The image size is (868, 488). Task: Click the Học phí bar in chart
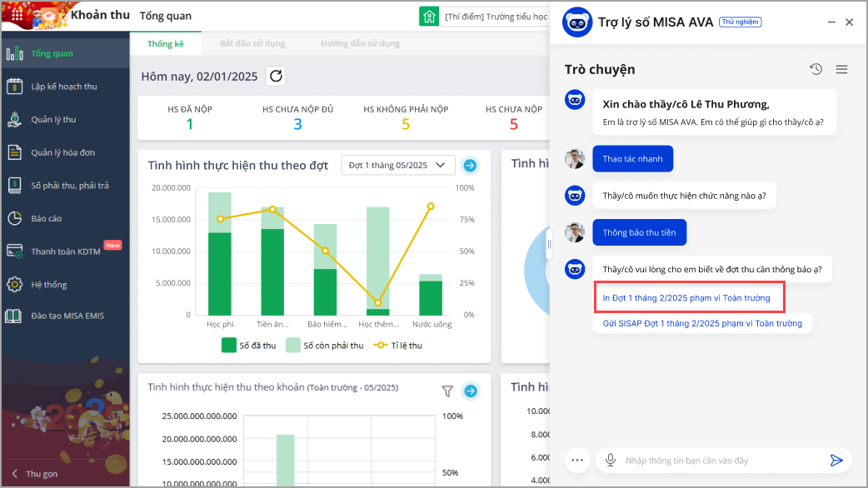click(x=220, y=254)
